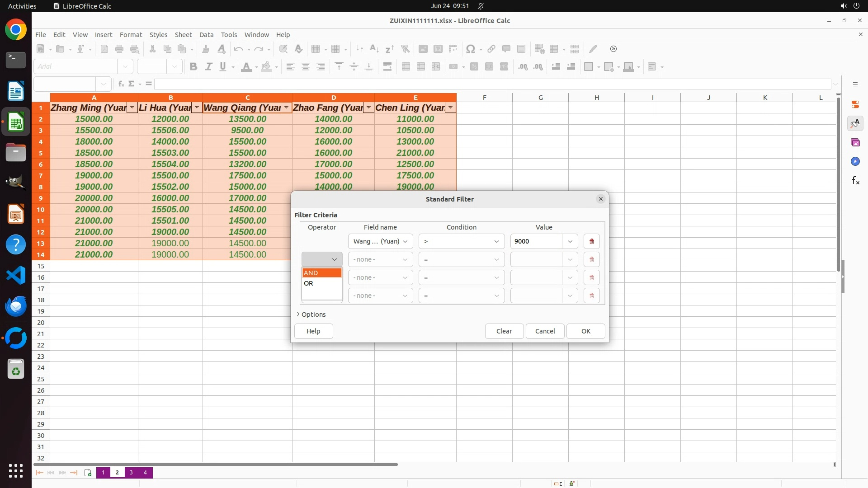Launch Thunderbird from the dock
The width and height of the screenshot is (868, 488).
(x=16, y=306)
